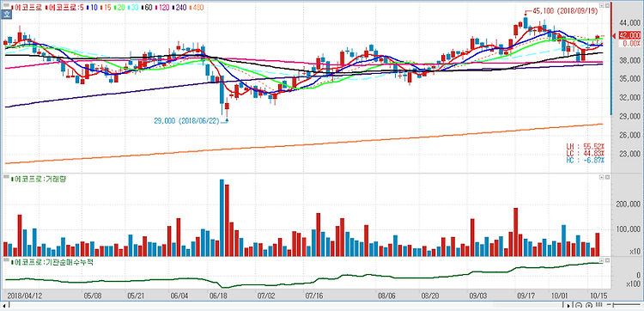This screenshot has height=311, width=644.
Task: Click the 에코프로:기관순매수누적 indicator label
Action: 52,262
